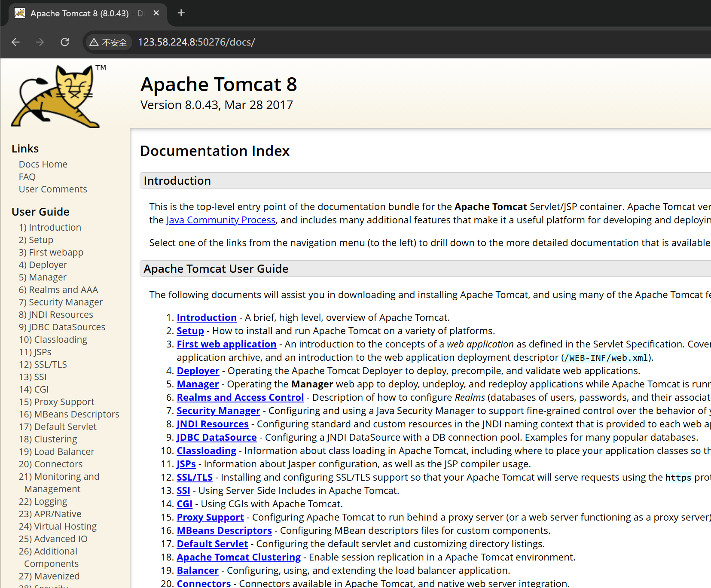Open sidebar item 9) JDBC DataSources

62,327
